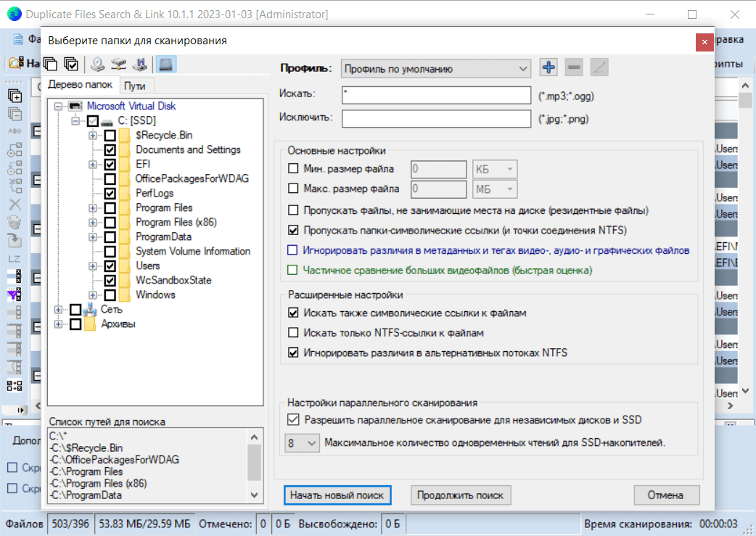Enable Искать только NTFS-ссылки checkbox
Image resolution: width=756 pixels, height=536 pixels.
click(x=293, y=332)
